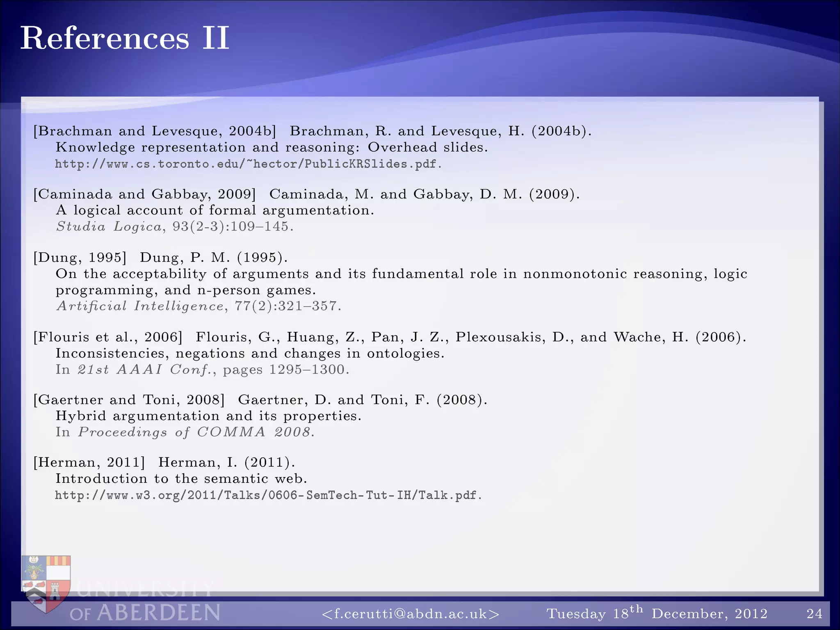
Task: Click the 'OF ABERDEEN' wordmark in the footer
Action: coord(145,613)
